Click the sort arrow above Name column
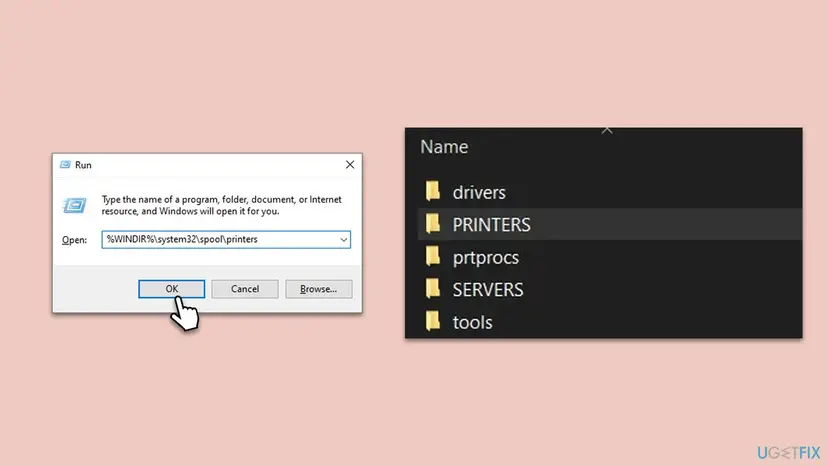828x466 pixels. click(607, 131)
